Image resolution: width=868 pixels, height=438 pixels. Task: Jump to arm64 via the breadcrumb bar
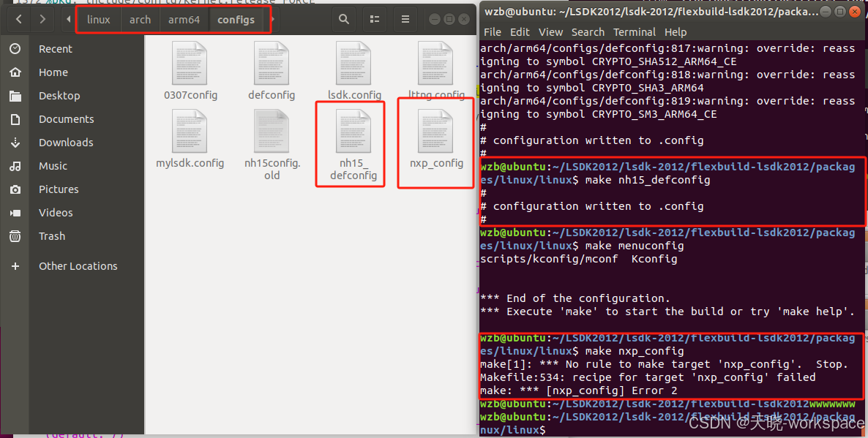[184, 20]
